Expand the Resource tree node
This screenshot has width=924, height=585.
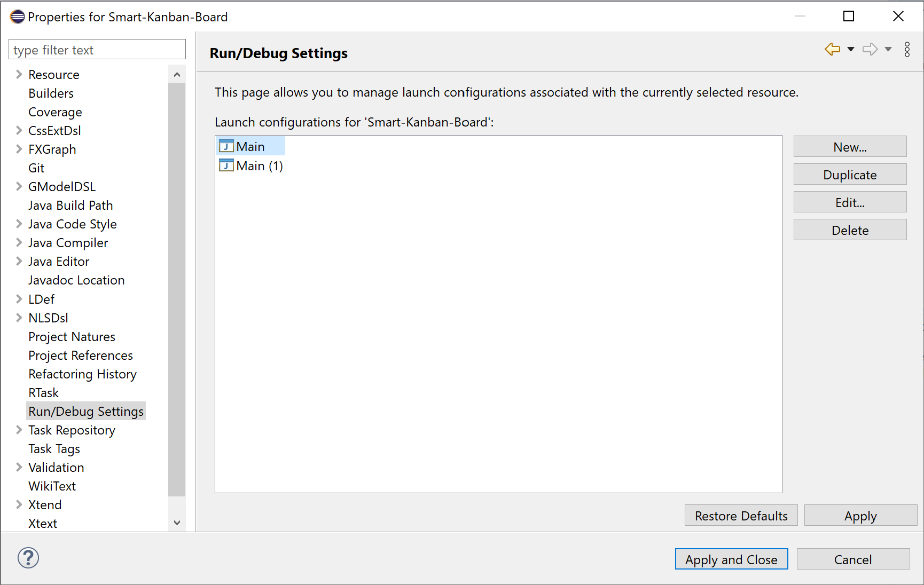pos(19,74)
